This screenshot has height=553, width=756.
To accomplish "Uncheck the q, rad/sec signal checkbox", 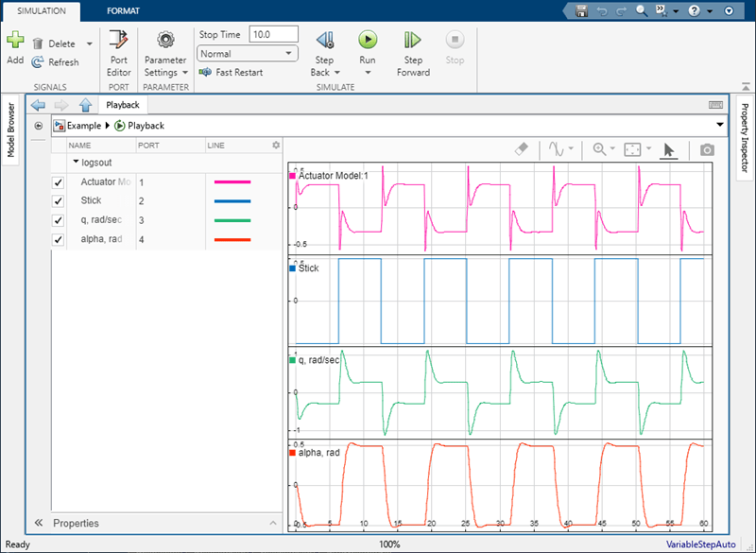I will pos(58,220).
